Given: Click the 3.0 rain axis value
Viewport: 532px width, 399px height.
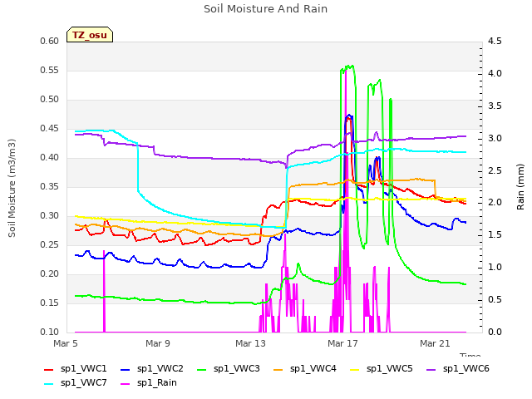Looking at the screenshot, I should pyautogui.click(x=495, y=139).
